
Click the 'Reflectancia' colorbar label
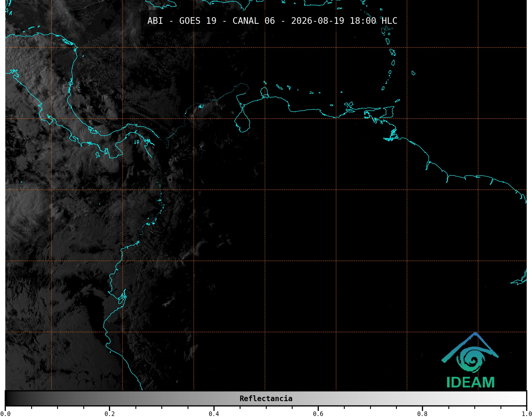(x=266, y=398)
